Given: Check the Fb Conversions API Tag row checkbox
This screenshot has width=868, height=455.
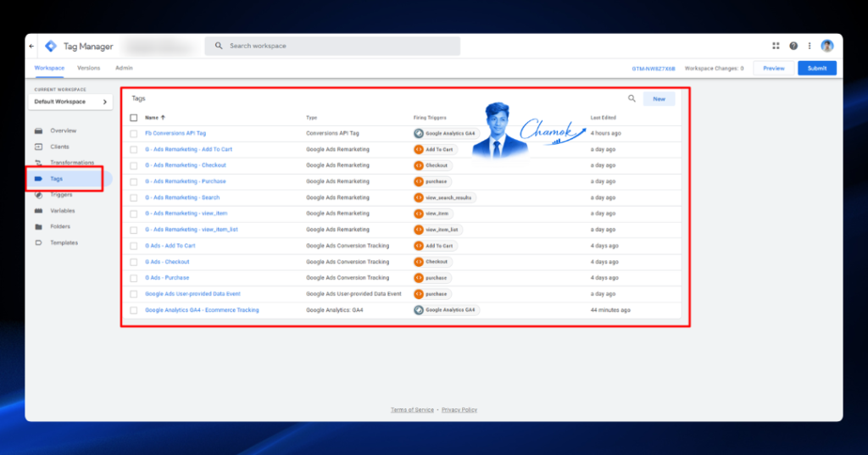Looking at the screenshot, I should tap(133, 133).
